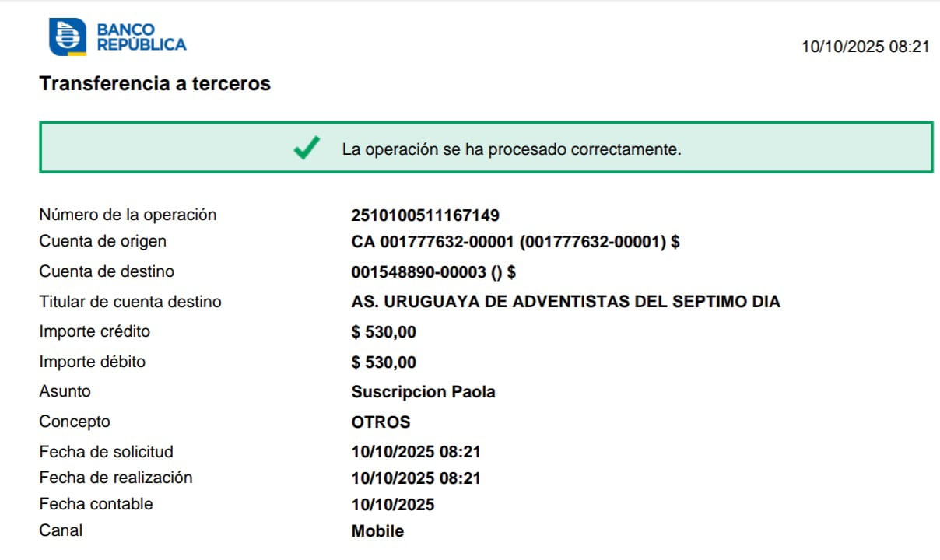Click the Mobile channel value
The image size is (940, 560).
coord(377,532)
